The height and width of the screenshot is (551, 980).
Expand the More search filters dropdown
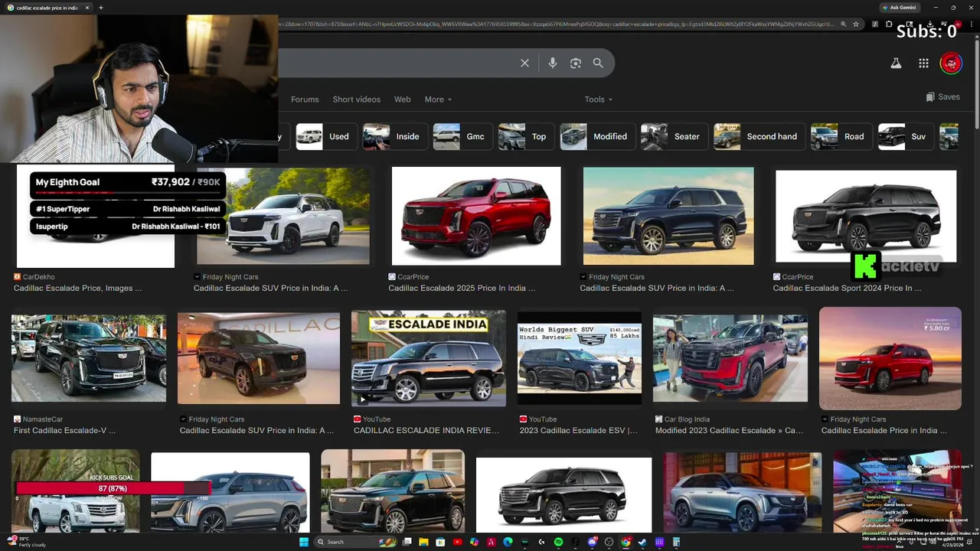[x=438, y=99]
